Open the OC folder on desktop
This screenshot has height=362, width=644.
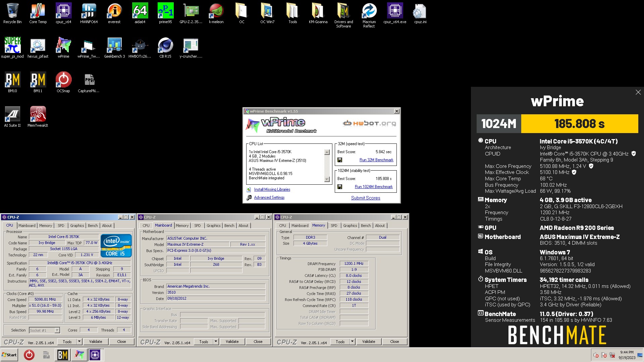point(241,13)
